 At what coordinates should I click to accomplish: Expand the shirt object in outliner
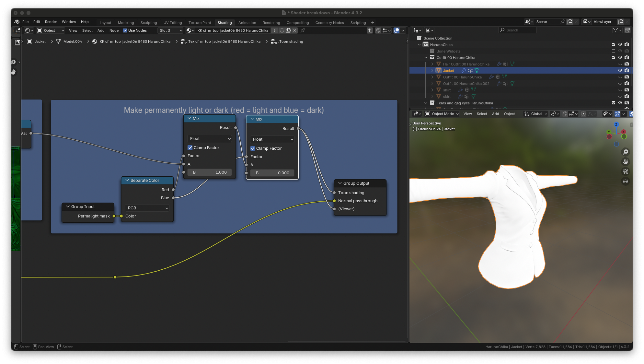(432, 90)
